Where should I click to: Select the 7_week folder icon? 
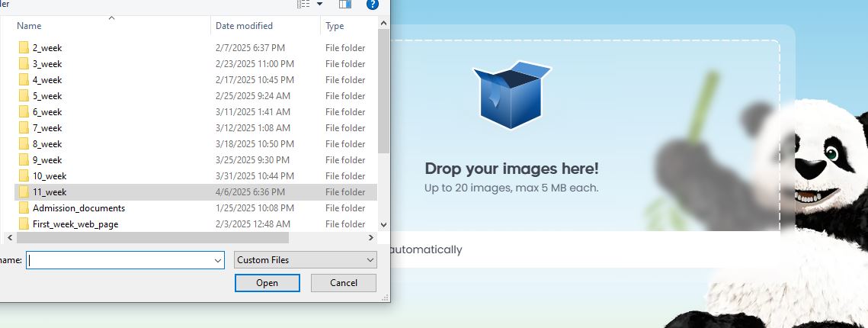[24, 128]
